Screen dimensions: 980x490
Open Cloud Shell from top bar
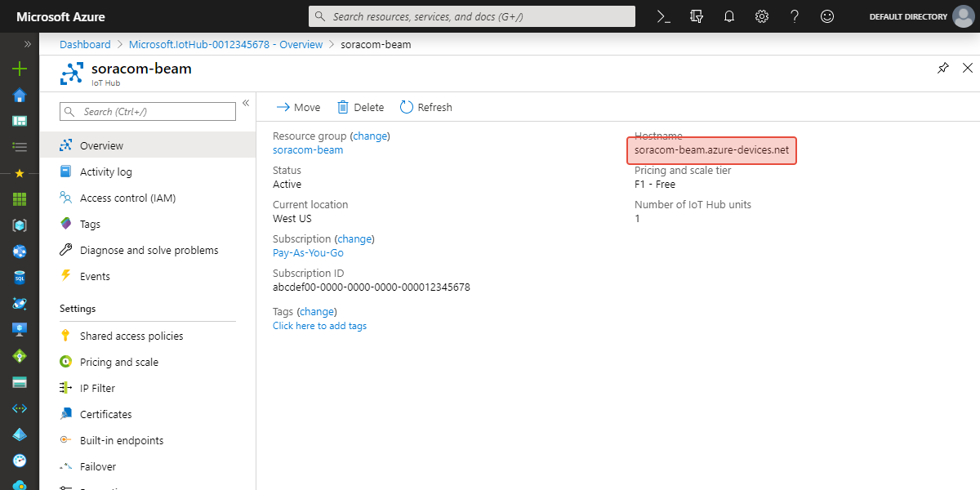[664, 16]
